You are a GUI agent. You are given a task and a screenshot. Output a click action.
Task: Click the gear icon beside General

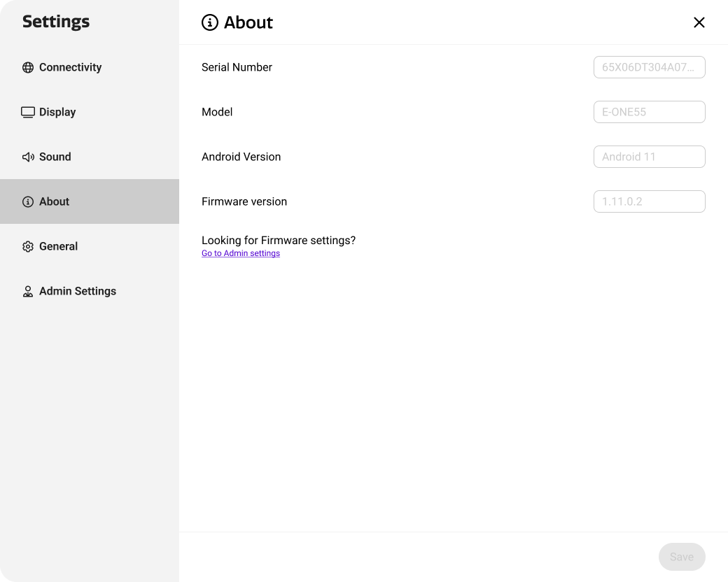[x=28, y=247]
